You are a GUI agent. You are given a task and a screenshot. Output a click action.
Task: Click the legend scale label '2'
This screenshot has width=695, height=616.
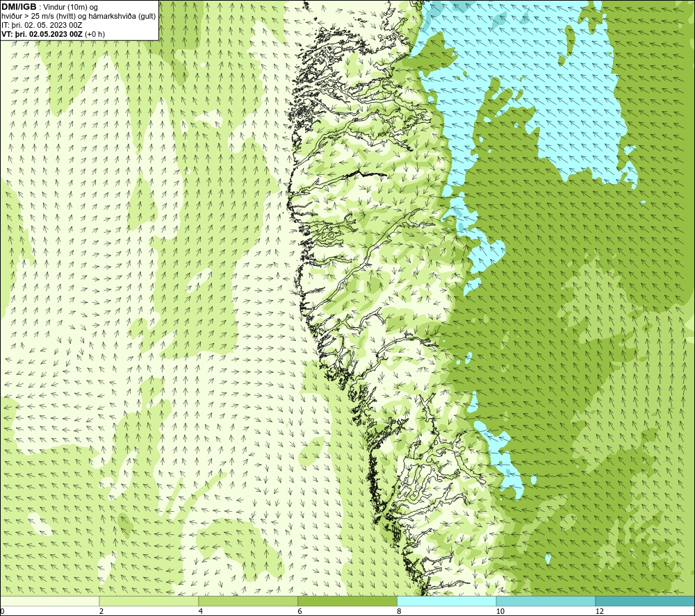click(x=101, y=611)
